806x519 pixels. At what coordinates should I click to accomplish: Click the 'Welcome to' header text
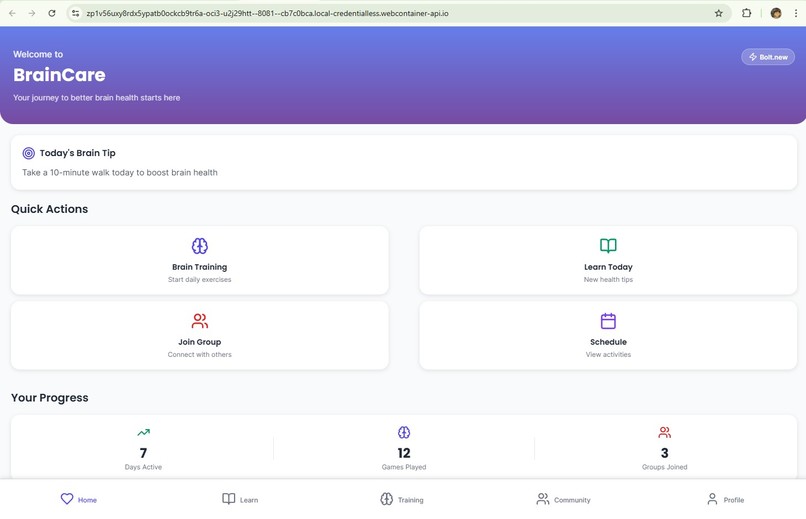(x=38, y=54)
